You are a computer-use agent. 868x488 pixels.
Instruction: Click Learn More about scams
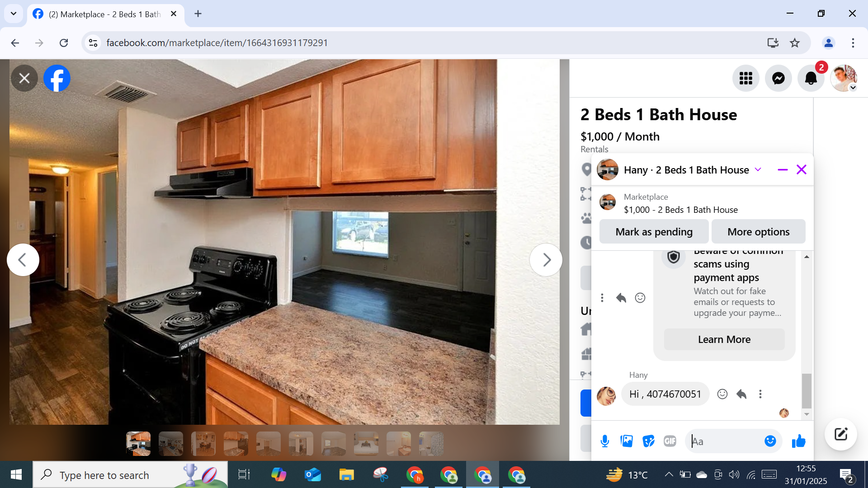(x=724, y=339)
